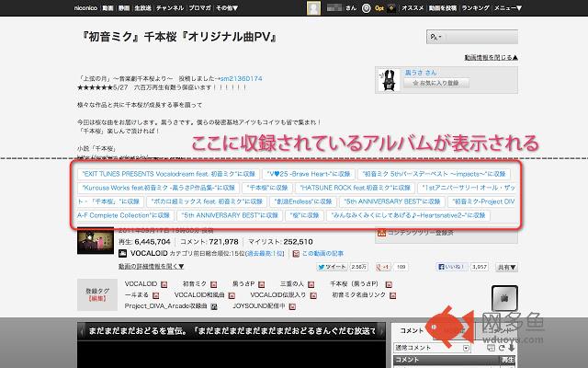Open album "創造Endless"に収録 link
The width and height of the screenshot is (588, 368).
pyautogui.click(x=303, y=201)
